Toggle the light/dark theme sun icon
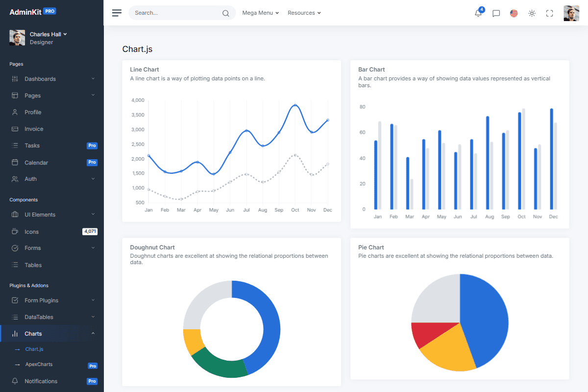Viewport: 588px width, 392px height. [532, 13]
